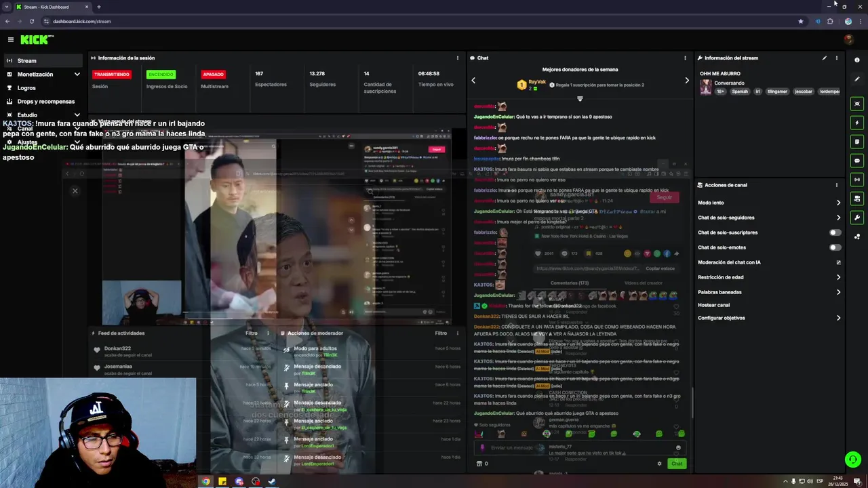Bookmark this page with the star icon

801,21
